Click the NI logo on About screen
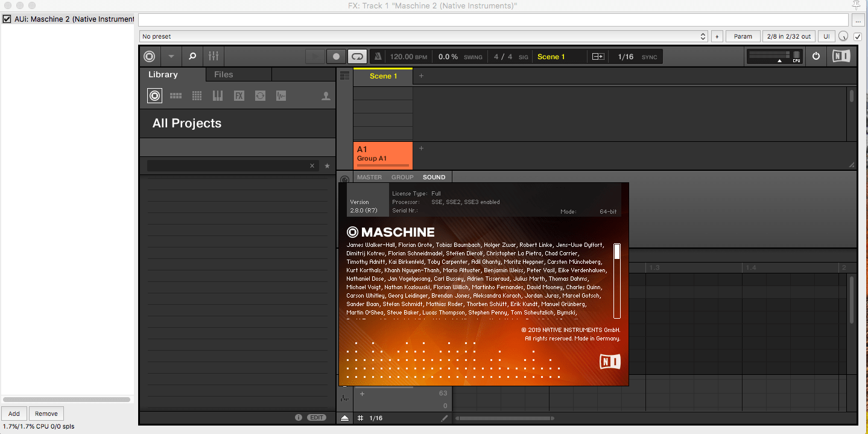The width and height of the screenshot is (868, 434). pyautogui.click(x=610, y=362)
